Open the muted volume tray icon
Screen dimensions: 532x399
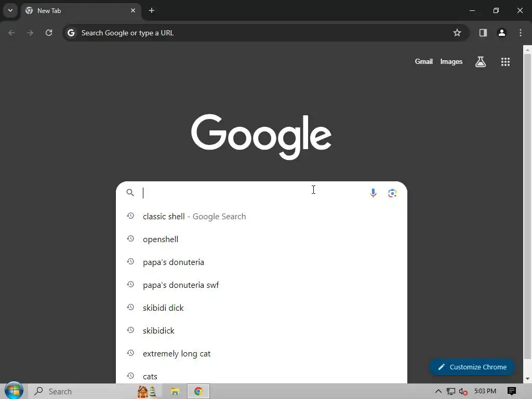463,392
